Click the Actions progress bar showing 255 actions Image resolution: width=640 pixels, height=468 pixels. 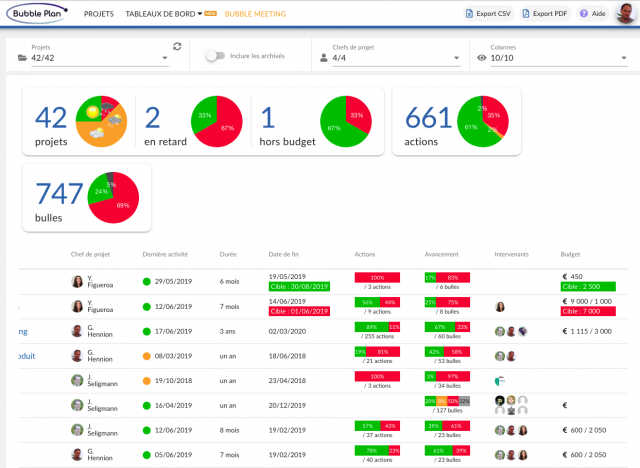point(377,327)
